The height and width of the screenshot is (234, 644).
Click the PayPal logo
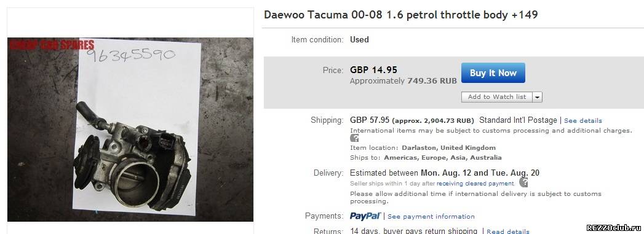click(365, 216)
